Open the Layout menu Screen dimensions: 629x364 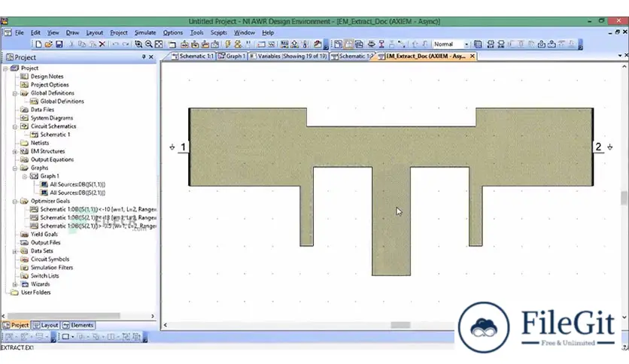pyautogui.click(x=95, y=33)
